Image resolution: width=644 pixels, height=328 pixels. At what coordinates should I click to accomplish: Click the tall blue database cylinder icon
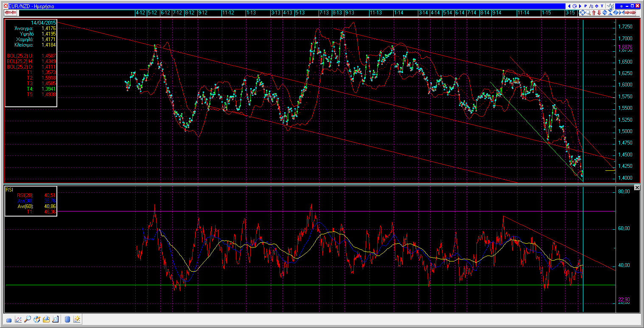(67, 319)
